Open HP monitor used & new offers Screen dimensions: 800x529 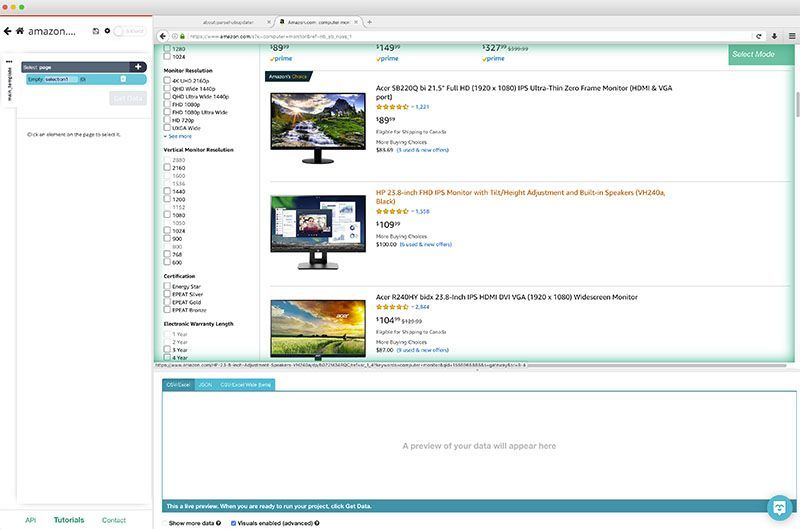[x=426, y=244]
